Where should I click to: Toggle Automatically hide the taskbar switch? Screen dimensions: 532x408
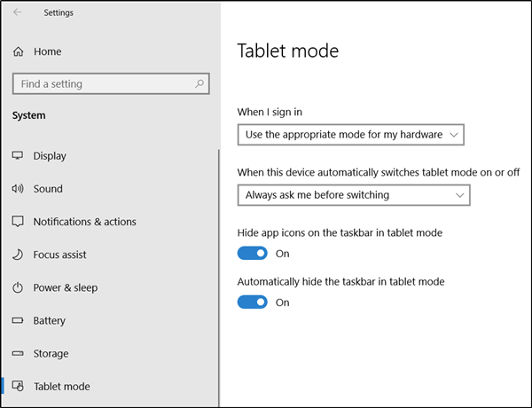pos(253,302)
